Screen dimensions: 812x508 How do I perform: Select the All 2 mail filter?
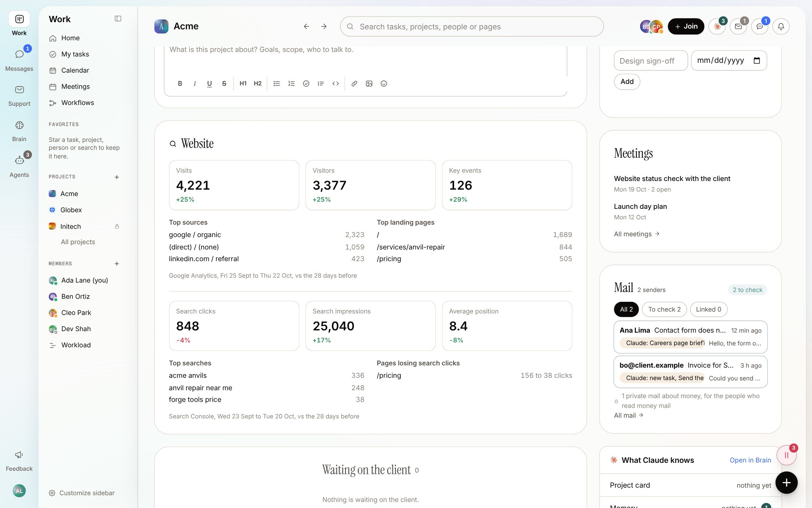[x=626, y=309]
